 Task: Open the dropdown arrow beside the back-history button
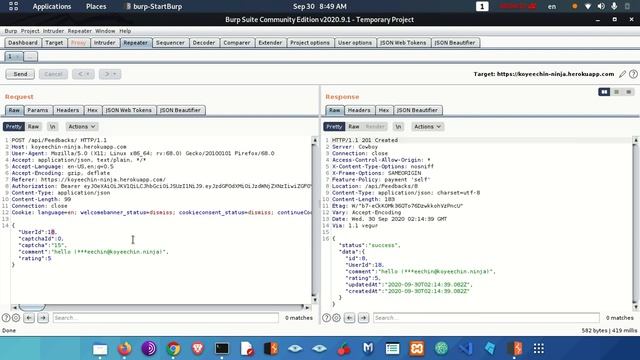point(89,74)
